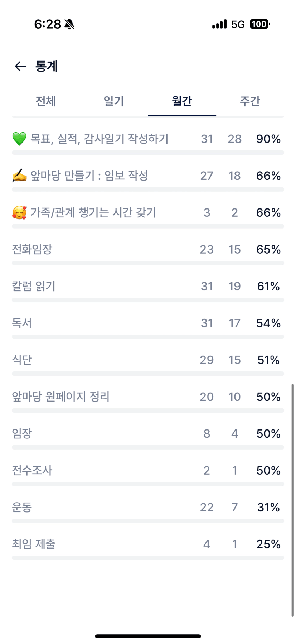This screenshot has width=296, height=644.
Task: Tap the 90% completion percentage
Action: 268,139
